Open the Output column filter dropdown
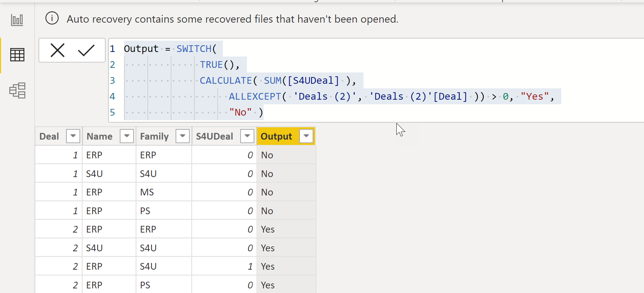This screenshot has height=293, width=644. coord(306,136)
